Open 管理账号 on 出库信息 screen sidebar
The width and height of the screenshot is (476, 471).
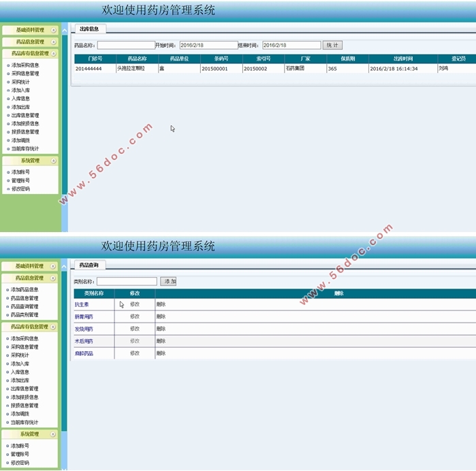coord(20,180)
